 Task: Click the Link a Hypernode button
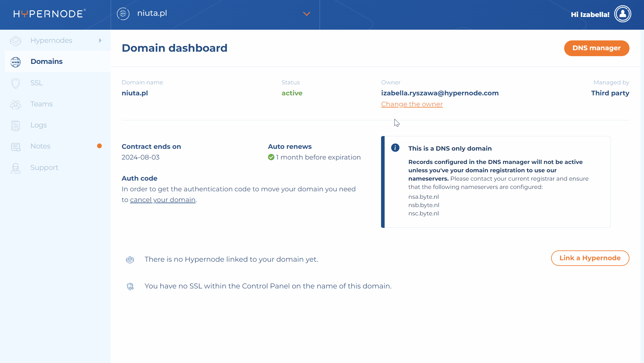coord(590,258)
